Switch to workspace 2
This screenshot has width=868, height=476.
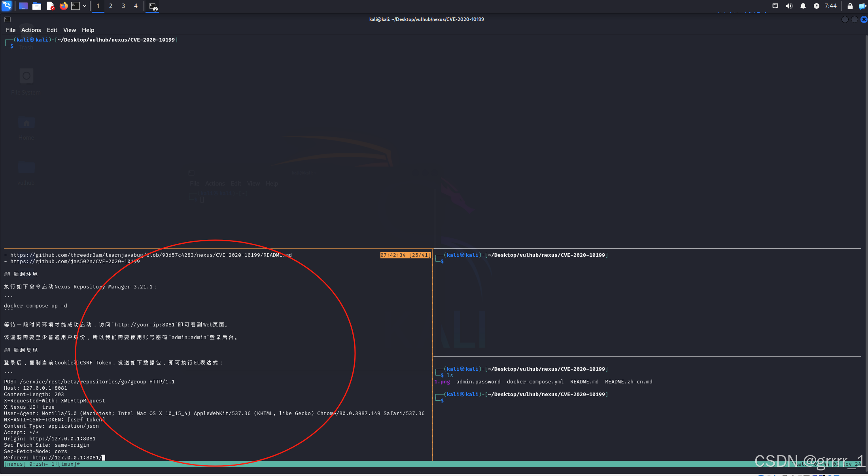click(x=111, y=6)
